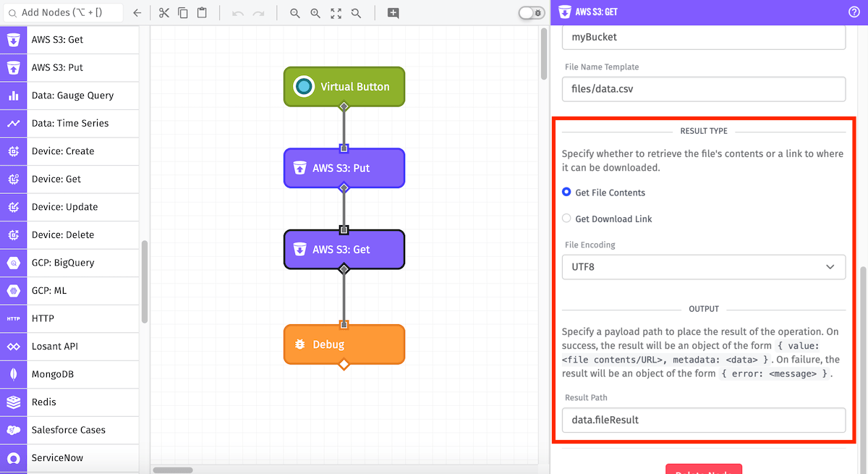This screenshot has height=474, width=868.
Task: Open help for AWS S3: Get node
Action: click(854, 12)
